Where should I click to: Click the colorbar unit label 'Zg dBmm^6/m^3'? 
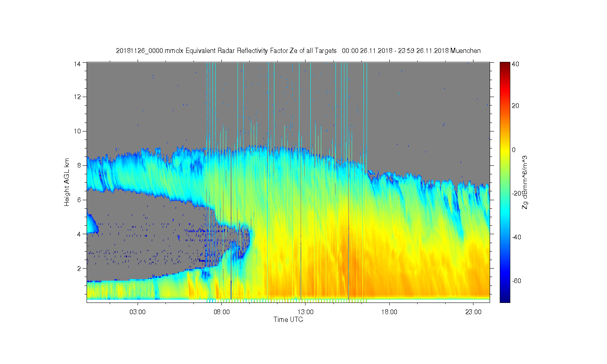point(525,182)
